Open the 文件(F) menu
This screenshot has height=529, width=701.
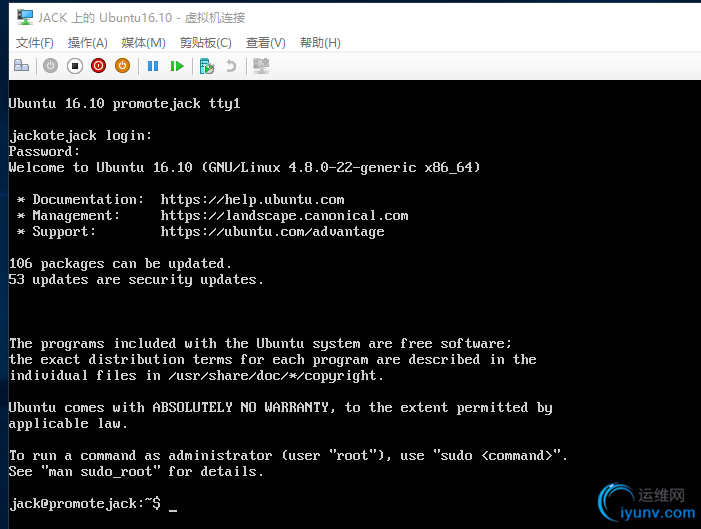[x=35, y=43]
